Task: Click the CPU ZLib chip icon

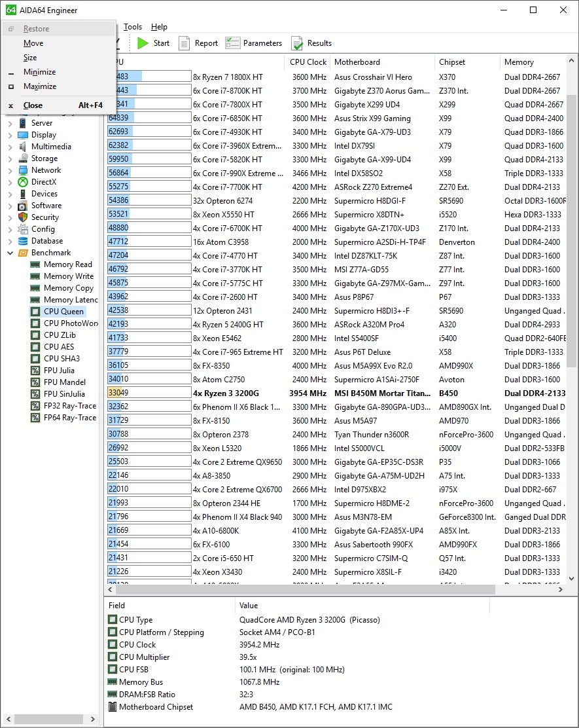Action: [x=35, y=335]
